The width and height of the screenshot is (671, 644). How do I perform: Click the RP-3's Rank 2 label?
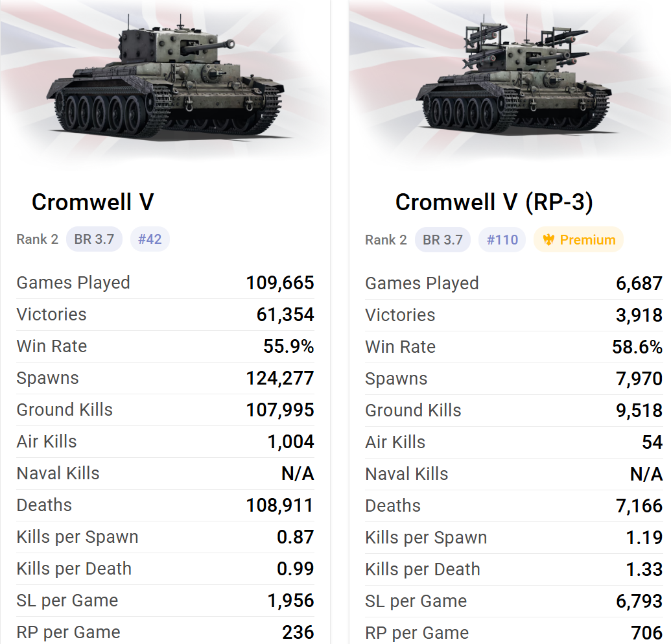coord(386,240)
